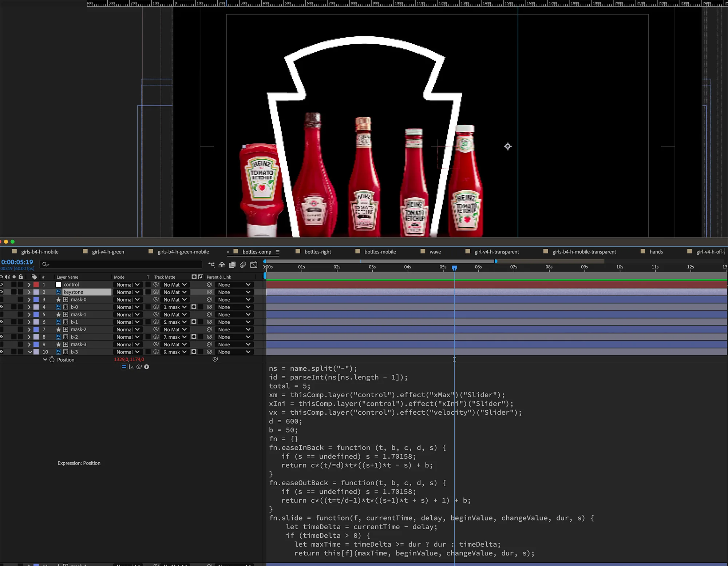The image size is (728, 566).
Task: Open the expression language menu arrow
Action: 146,367
